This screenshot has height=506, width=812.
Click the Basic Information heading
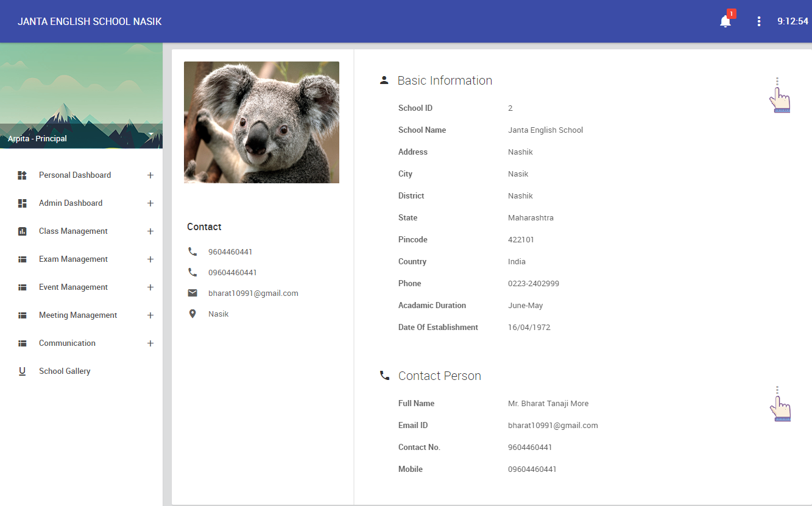click(445, 80)
